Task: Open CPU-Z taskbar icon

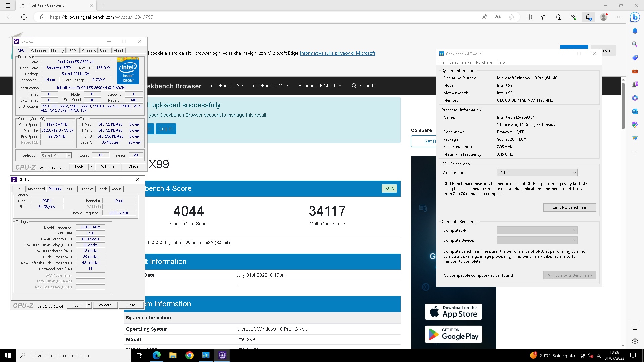Action: pos(222,355)
